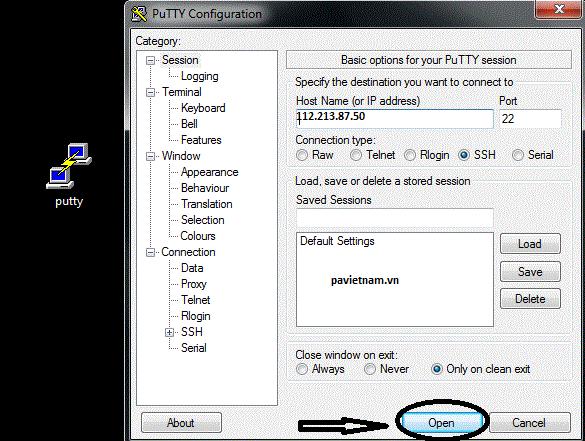The image size is (585, 441).
Task: Click the PuTTY title bar icon
Action: click(139, 14)
